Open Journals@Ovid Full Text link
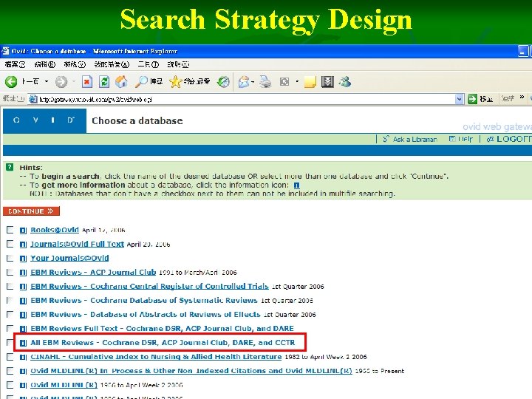 (x=77, y=244)
